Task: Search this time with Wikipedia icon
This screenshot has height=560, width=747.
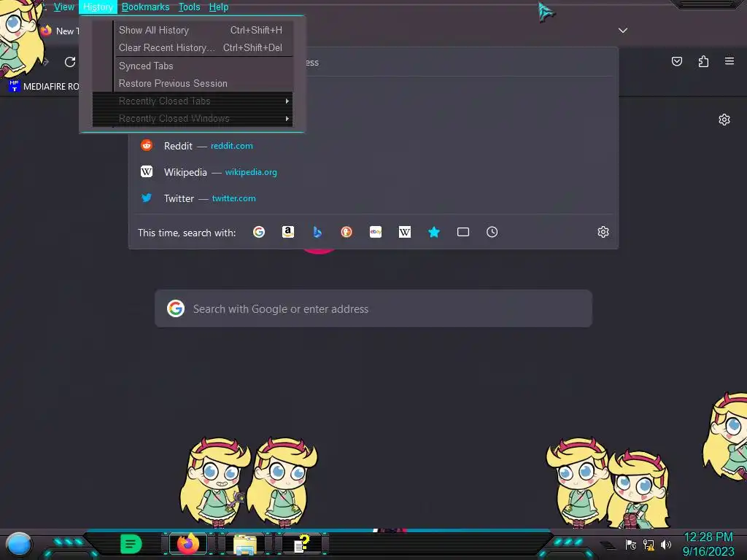Action: (x=404, y=232)
